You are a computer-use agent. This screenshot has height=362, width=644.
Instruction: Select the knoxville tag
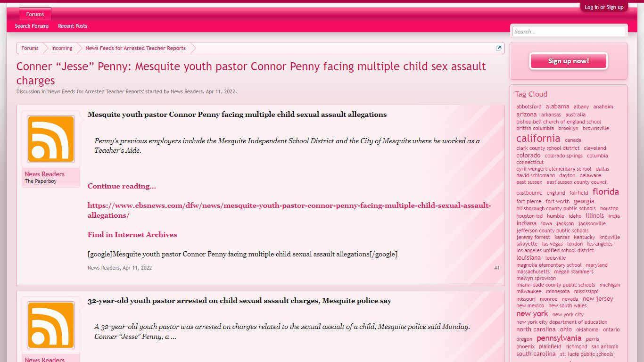[x=610, y=237]
